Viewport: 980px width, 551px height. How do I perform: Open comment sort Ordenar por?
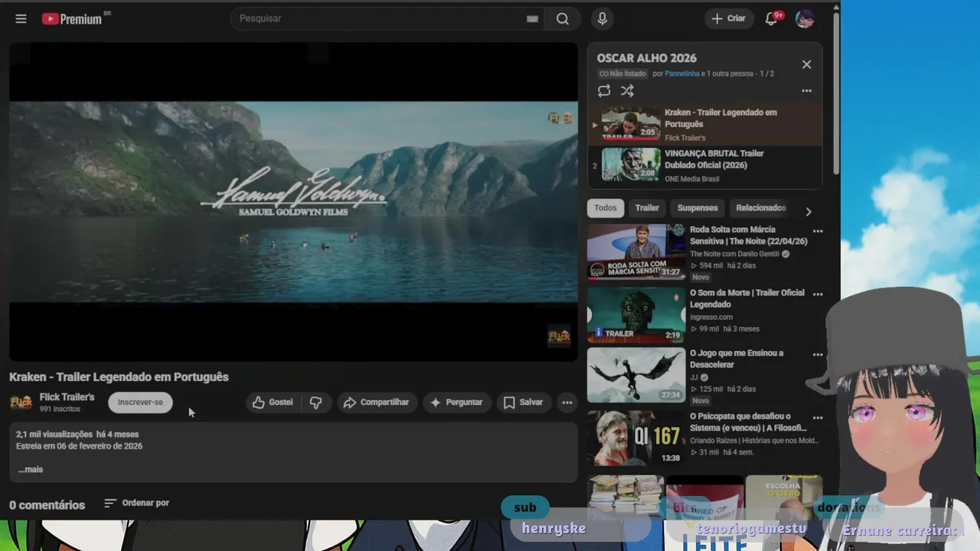coord(136,503)
